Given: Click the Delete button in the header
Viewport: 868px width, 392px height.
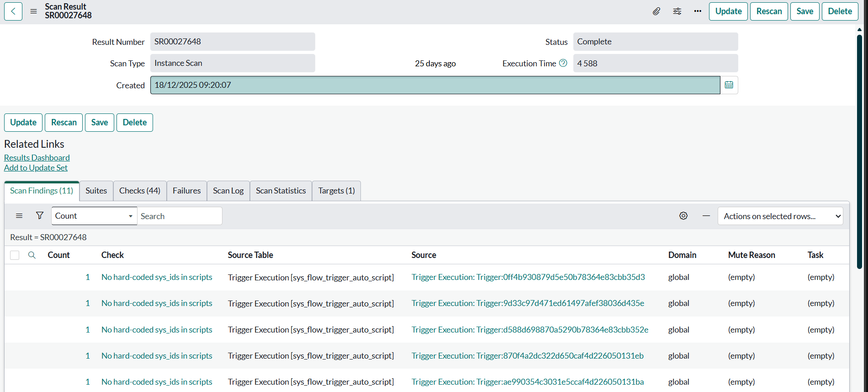Looking at the screenshot, I should pyautogui.click(x=840, y=11).
